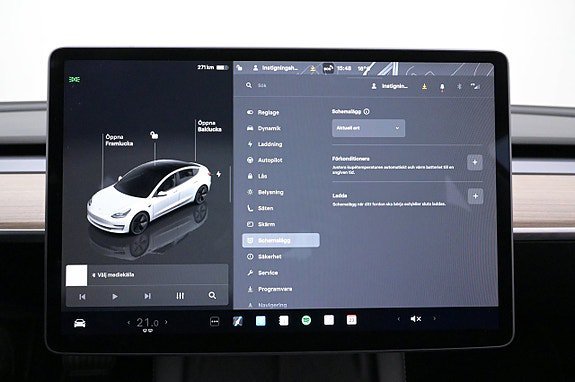575x382 pixels.
Task: Tap the lock icon in top status bar
Action: 239,67
